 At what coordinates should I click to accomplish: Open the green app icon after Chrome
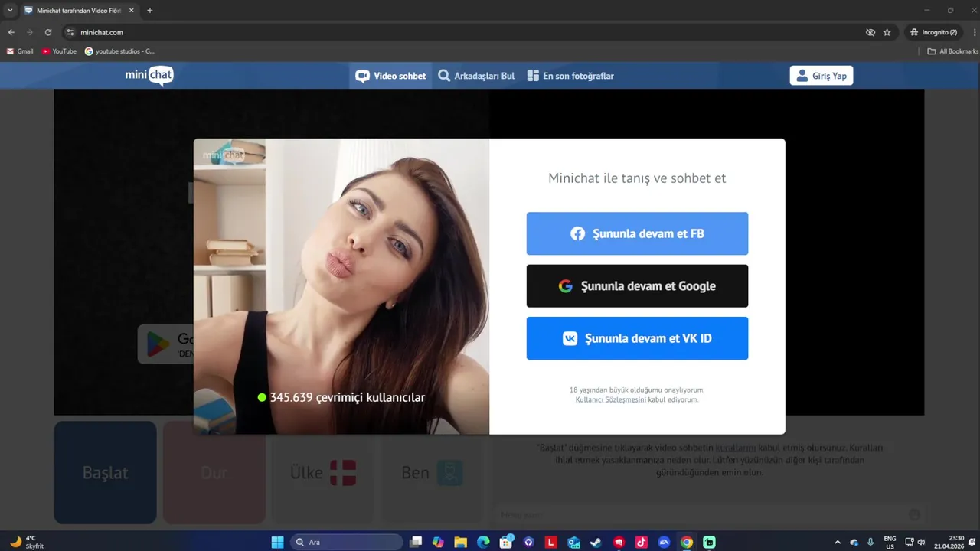click(710, 542)
